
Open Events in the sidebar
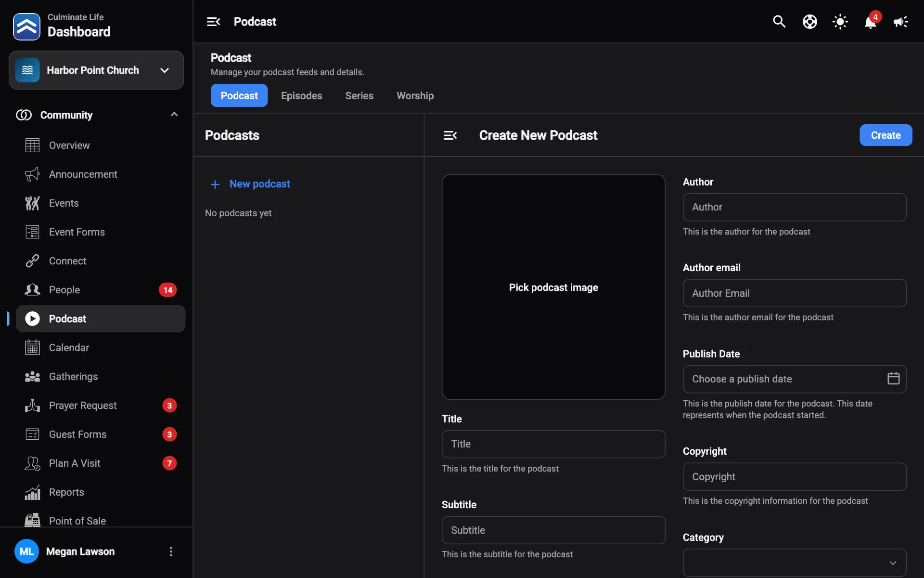coord(101,203)
